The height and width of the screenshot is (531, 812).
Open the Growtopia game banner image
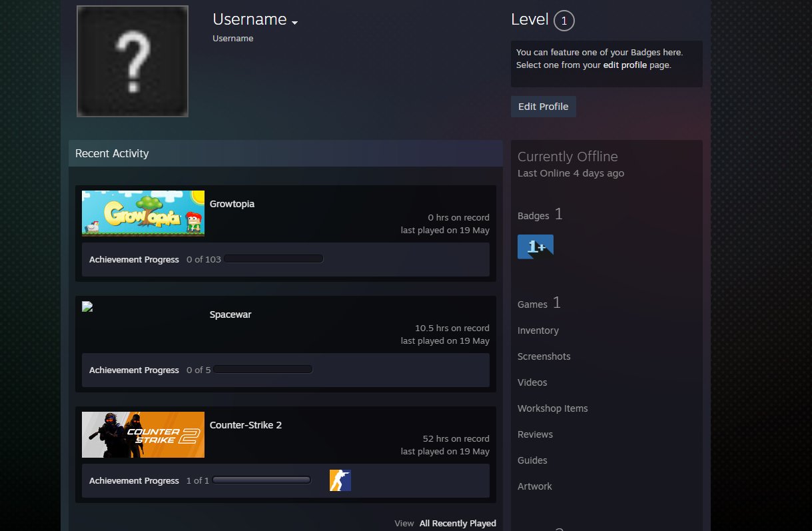(143, 213)
